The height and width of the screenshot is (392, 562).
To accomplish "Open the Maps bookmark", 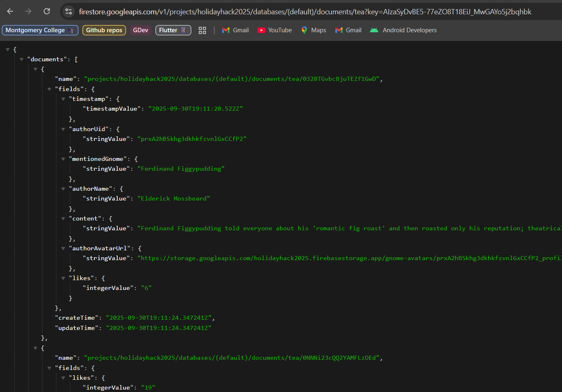I will (x=313, y=30).
